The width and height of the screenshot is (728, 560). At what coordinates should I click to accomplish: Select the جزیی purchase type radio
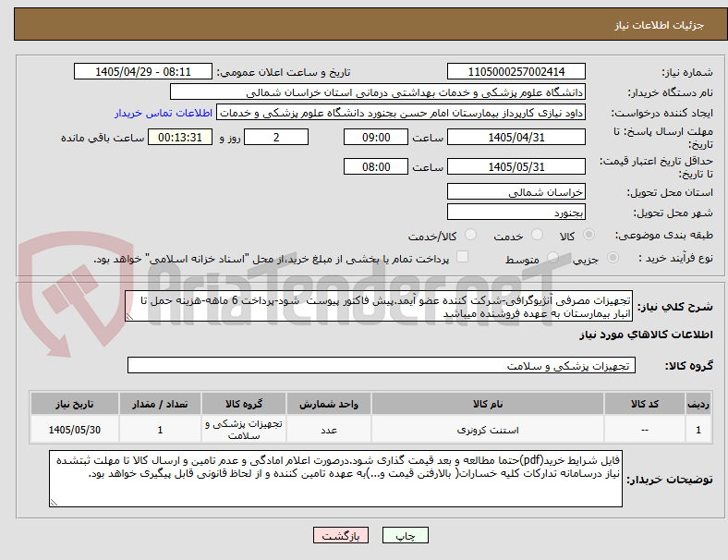tap(613, 257)
